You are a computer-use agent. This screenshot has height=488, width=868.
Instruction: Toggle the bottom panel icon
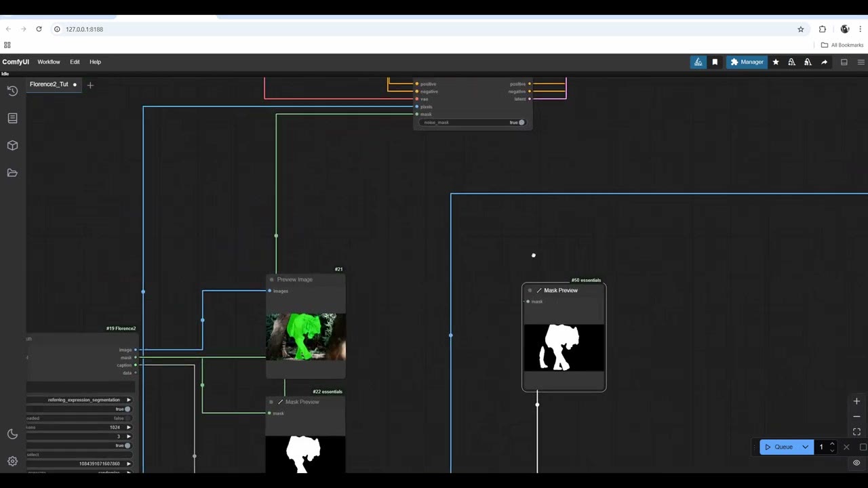844,62
